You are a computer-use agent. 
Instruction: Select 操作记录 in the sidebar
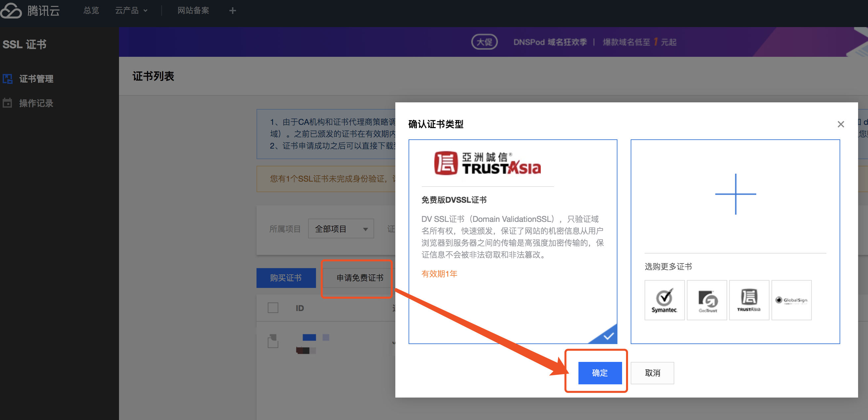[x=36, y=103]
